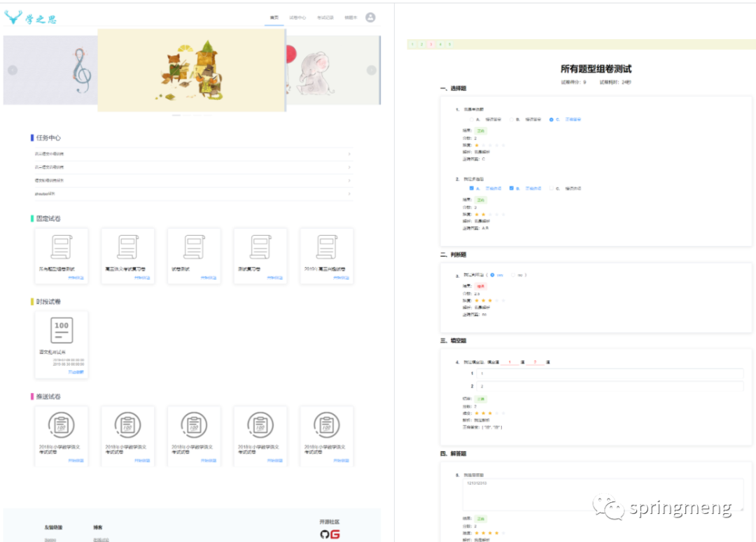Click the center fox musicians carousel image

(x=191, y=71)
